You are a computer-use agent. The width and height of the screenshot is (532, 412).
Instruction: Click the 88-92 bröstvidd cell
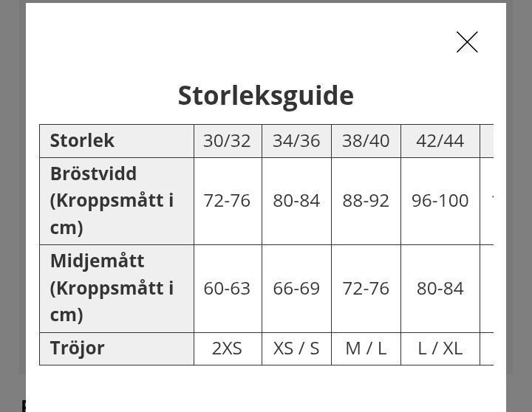click(x=366, y=200)
